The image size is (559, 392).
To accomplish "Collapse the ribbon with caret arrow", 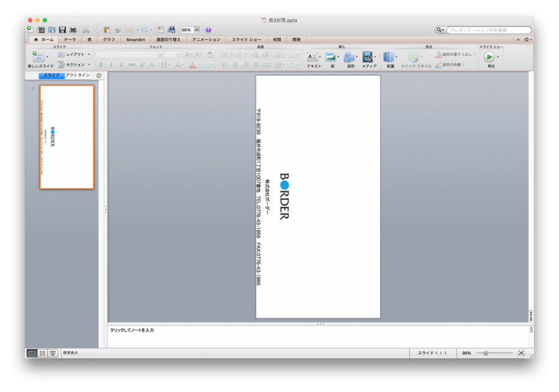I will coord(518,40).
